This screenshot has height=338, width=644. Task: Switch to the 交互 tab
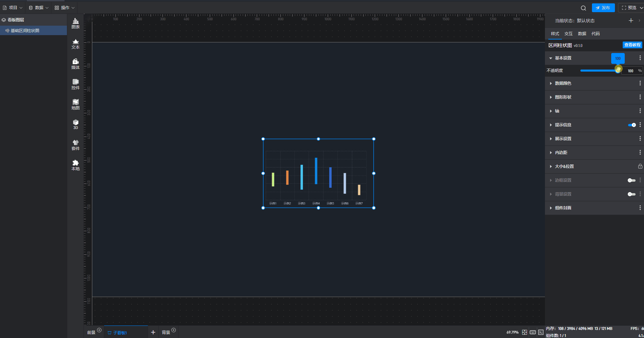click(568, 34)
